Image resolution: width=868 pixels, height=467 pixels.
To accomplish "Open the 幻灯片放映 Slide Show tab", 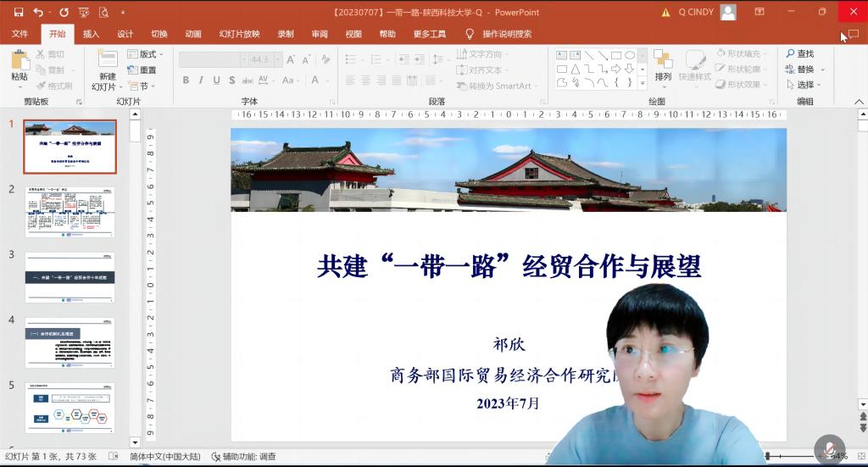I will [x=239, y=34].
